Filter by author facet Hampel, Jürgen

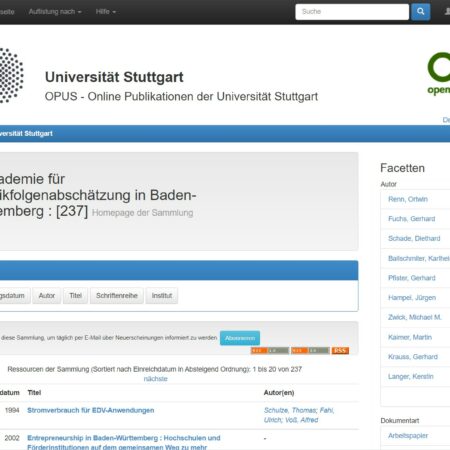point(412,298)
